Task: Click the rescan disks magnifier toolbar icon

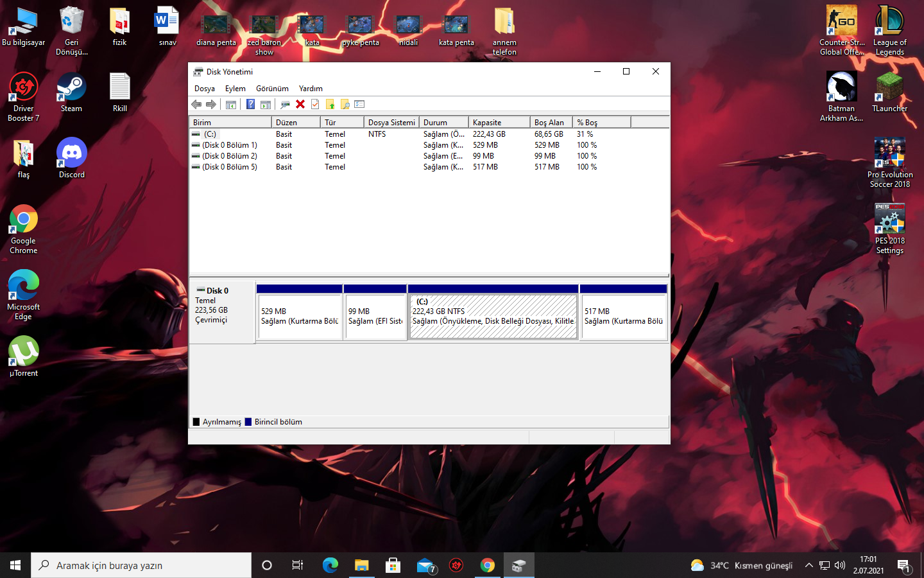Action: click(285, 104)
